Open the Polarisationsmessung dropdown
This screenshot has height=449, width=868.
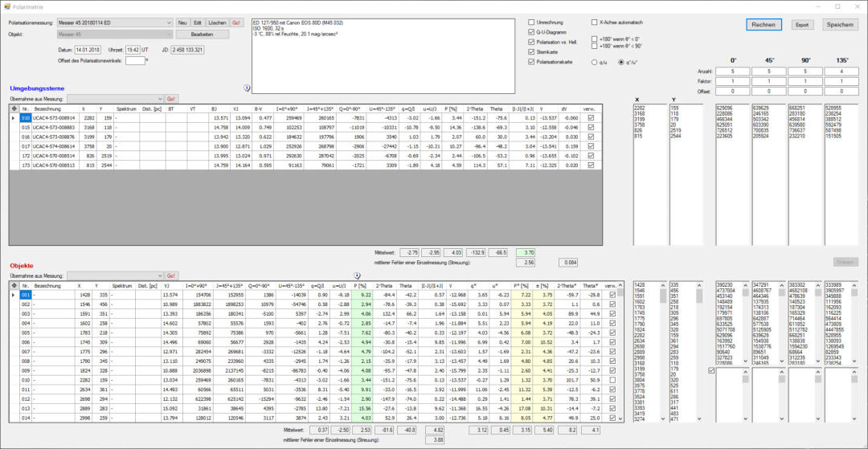click(x=168, y=22)
